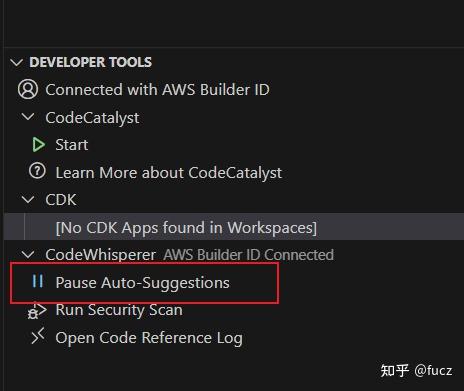Click the Code Reference Log icon
Screen dimensions: 464x391
click(x=38, y=336)
